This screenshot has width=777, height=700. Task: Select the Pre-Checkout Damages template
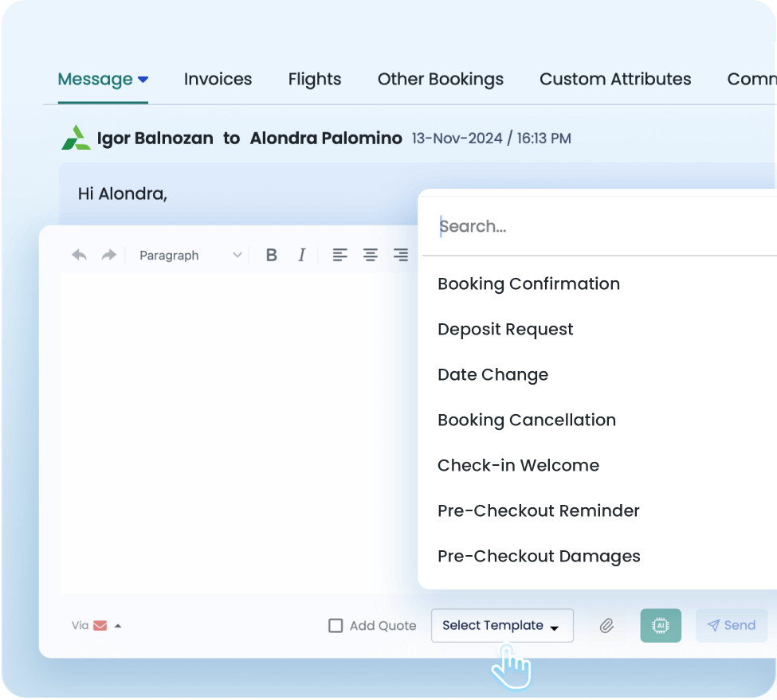[539, 557]
